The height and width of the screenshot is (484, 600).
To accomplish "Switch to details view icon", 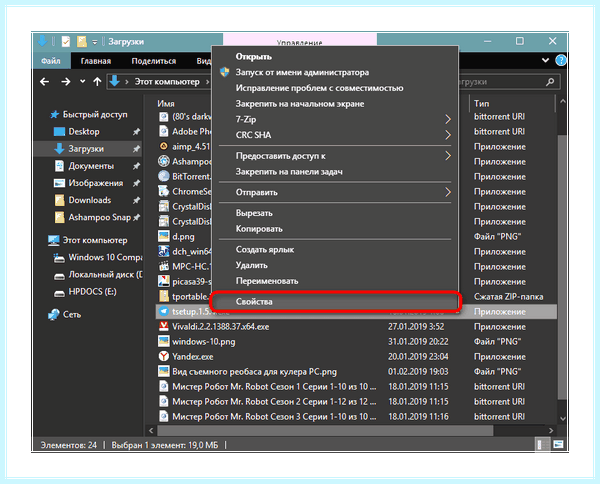I will click(542, 444).
